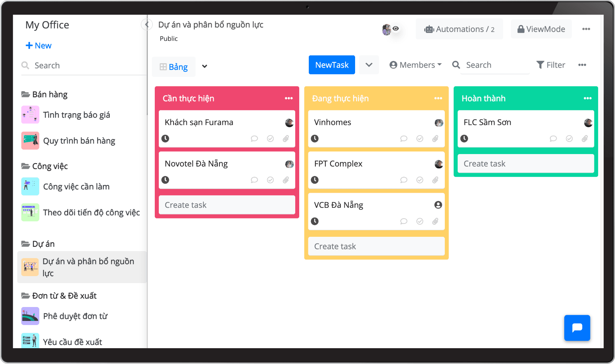Image resolution: width=615 pixels, height=364 pixels.
Task: Open comments on Vinhomes task card
Action: [x=404, y=139]
